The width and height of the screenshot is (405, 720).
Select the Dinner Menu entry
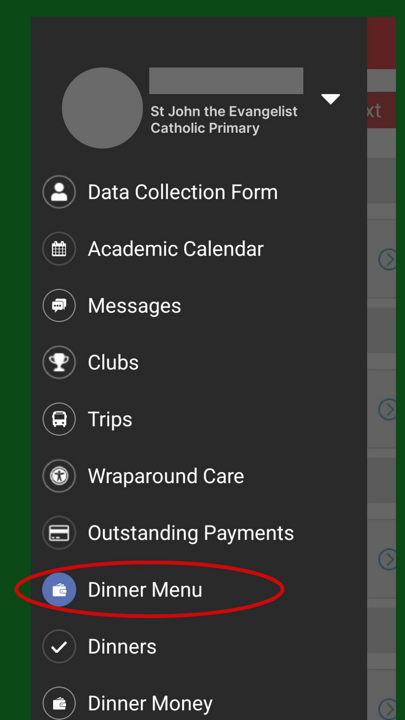point(199,590)
